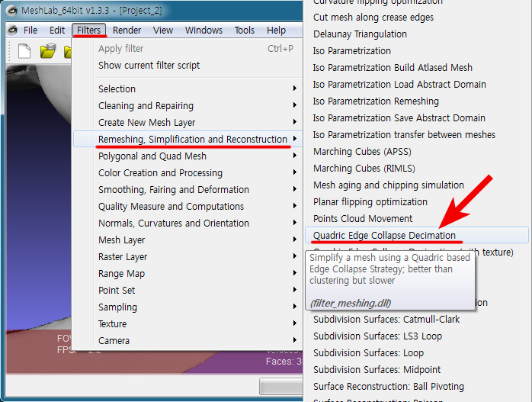Open the Edit menu
This screenshot has height=402, width=532.
57,31
